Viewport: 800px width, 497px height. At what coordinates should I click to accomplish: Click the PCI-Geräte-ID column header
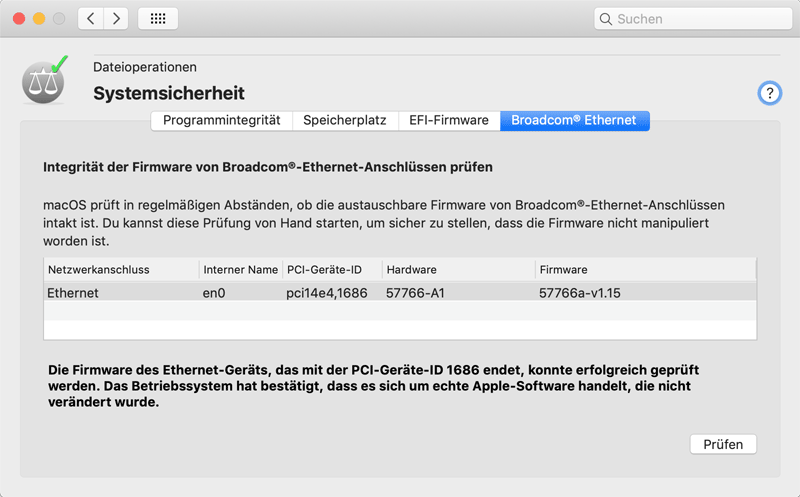332,269
